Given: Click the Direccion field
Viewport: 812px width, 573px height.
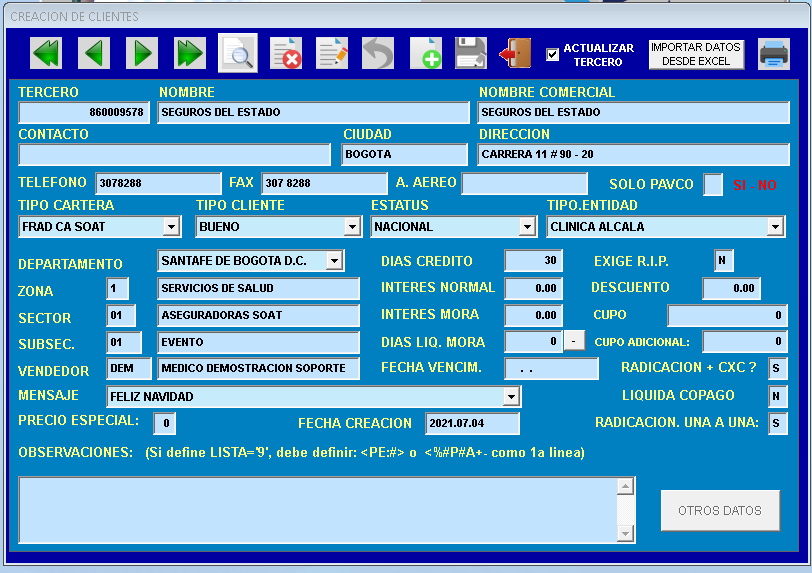Looking at the screenshot, I should [x=633, y=154].
